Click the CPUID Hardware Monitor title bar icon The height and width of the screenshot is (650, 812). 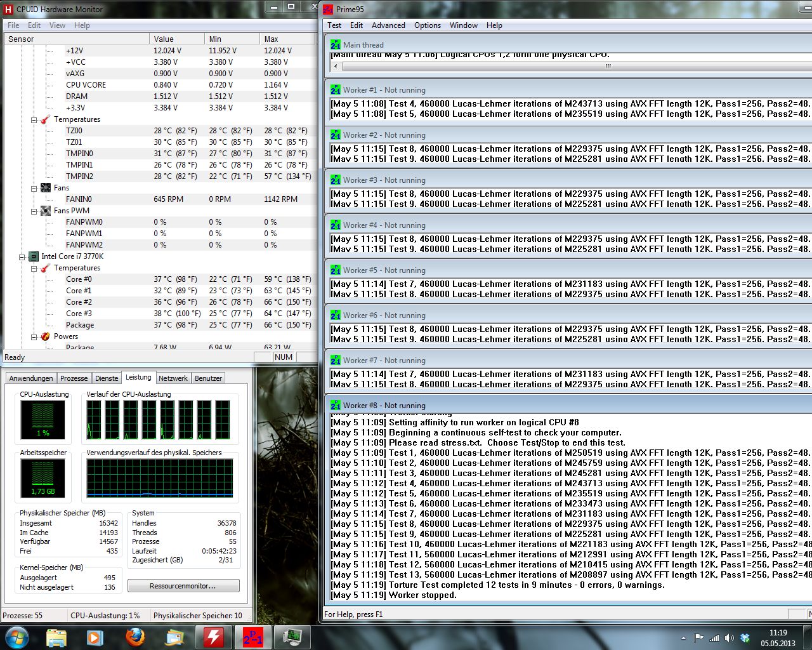pyautogui.click(x=9, y=10)
